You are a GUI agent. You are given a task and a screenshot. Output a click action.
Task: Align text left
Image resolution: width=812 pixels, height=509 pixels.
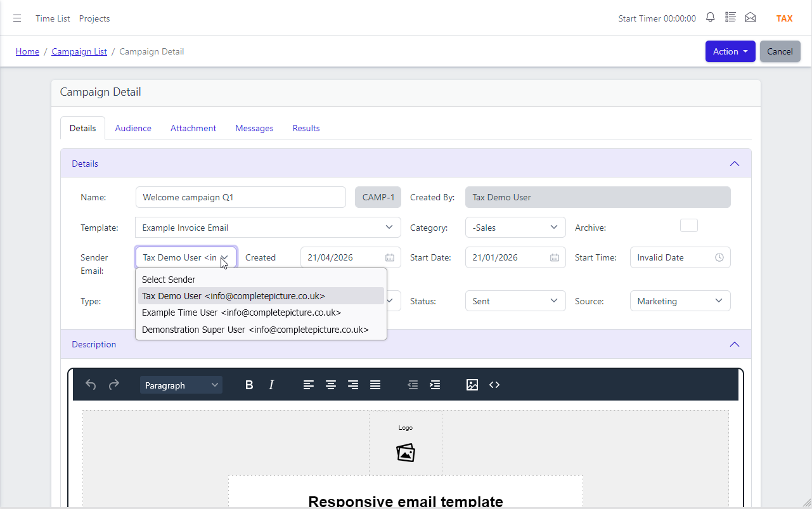click(309, 385)
